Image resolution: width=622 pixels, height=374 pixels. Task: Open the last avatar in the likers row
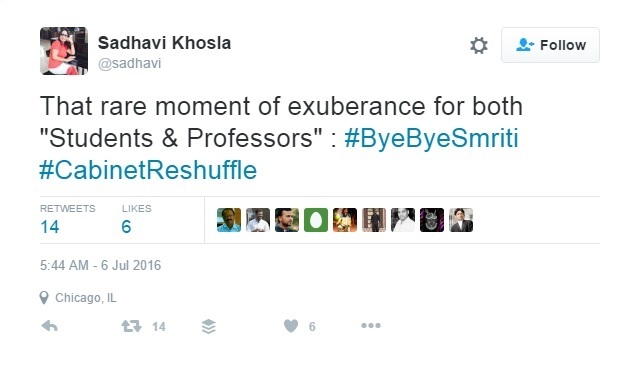pos(461,220)
